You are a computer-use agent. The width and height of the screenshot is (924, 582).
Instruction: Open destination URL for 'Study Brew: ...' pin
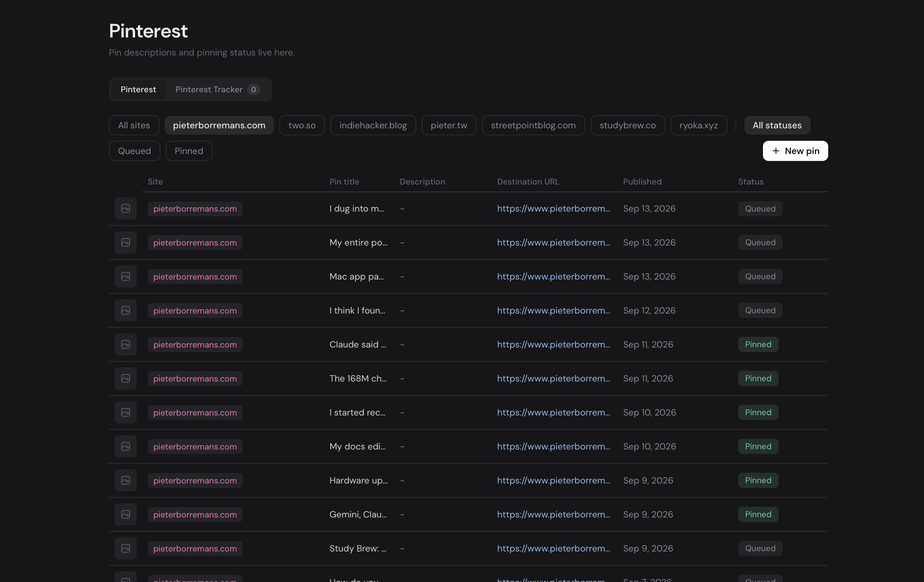(x=553, y=549)
